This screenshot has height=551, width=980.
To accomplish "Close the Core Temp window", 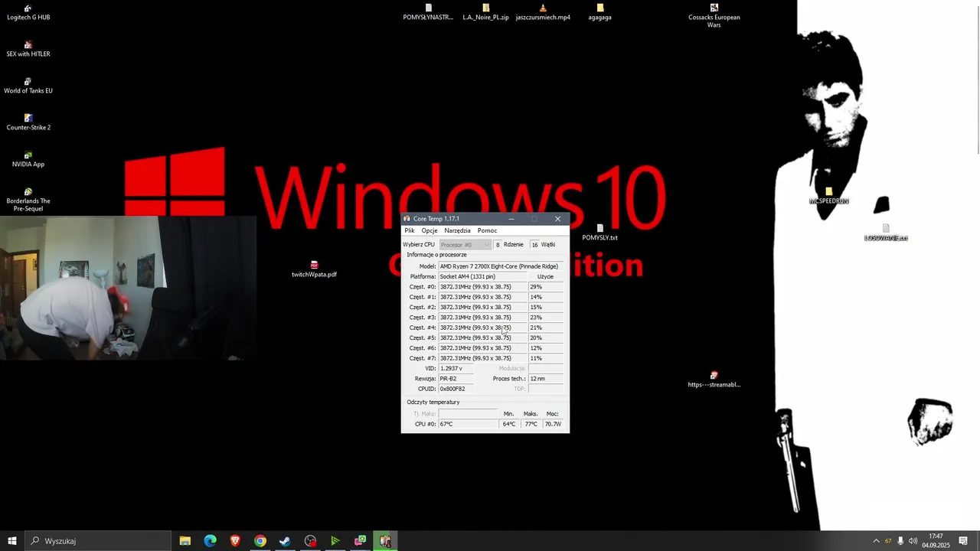I will [557, 219].
